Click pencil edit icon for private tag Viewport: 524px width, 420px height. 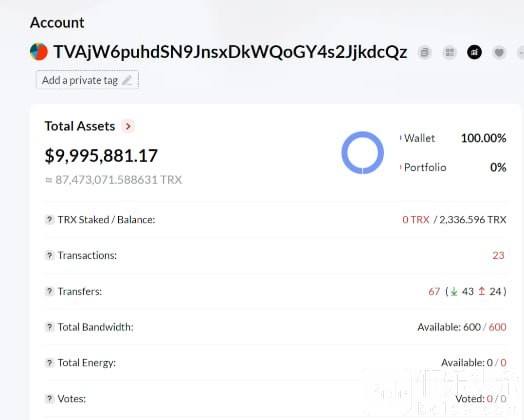(127, 81)
